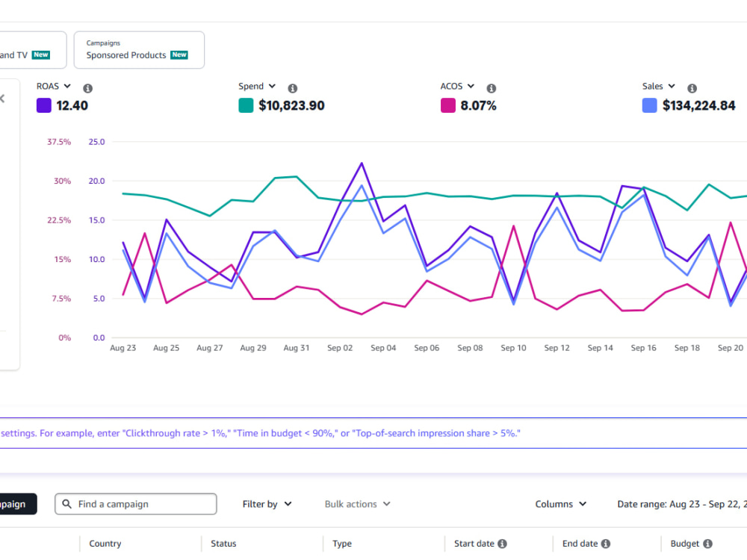Screen dimensions: 747x560
Task: Open info icon next to Sales metric
Action: click(692, 88)
